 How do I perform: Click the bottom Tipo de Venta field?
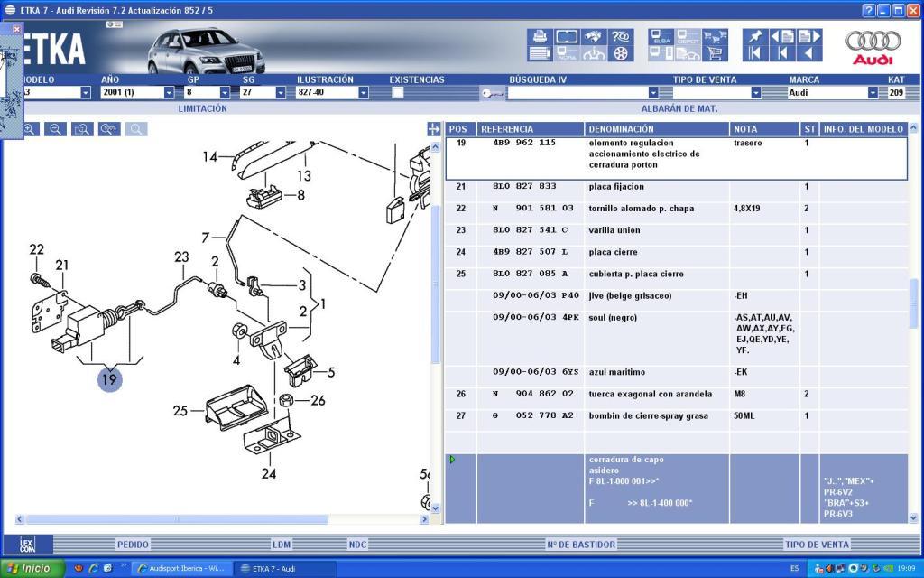click(817, 545)
